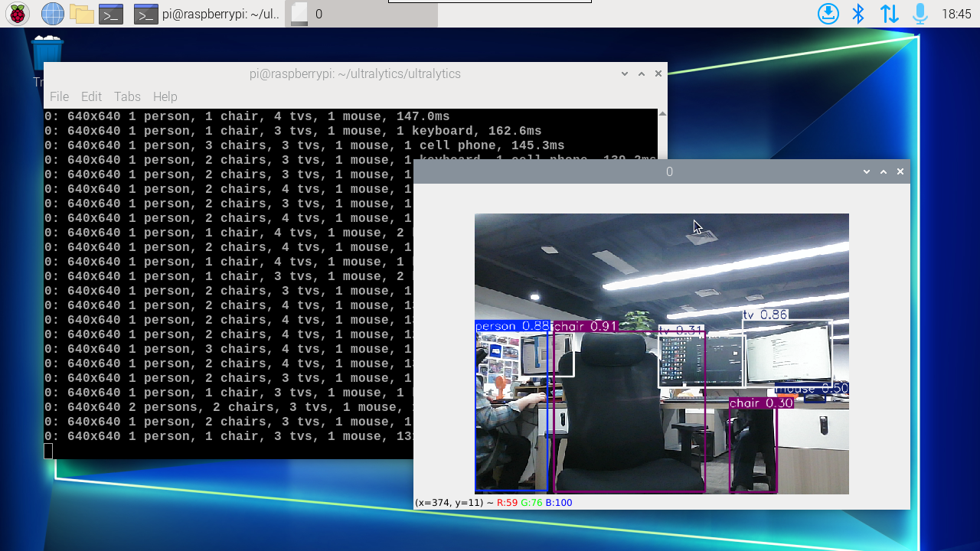Click the blue "B:100" status value
980x551 pixels.
pyautogui.click(x=559, y=503)
